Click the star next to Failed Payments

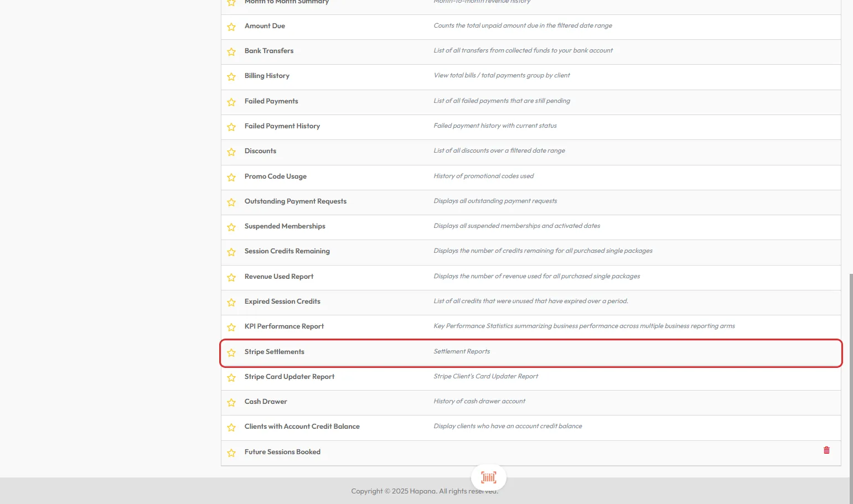coord(231,102)
